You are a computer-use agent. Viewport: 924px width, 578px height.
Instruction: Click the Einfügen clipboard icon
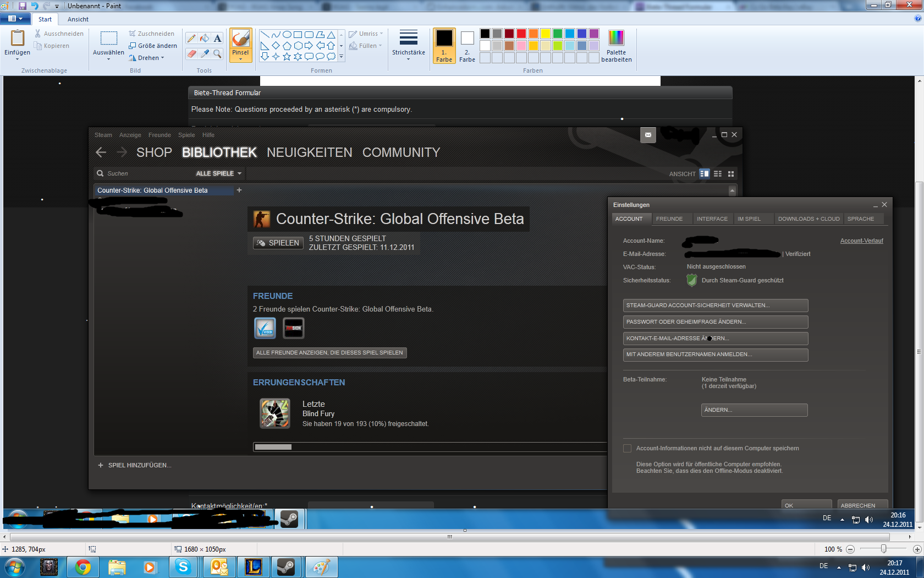(18, 38)
